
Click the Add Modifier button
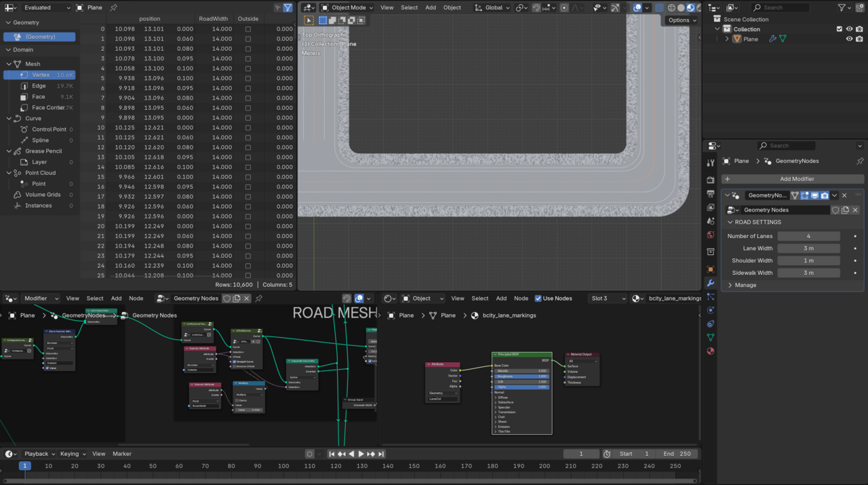click(x=793, y=179)
